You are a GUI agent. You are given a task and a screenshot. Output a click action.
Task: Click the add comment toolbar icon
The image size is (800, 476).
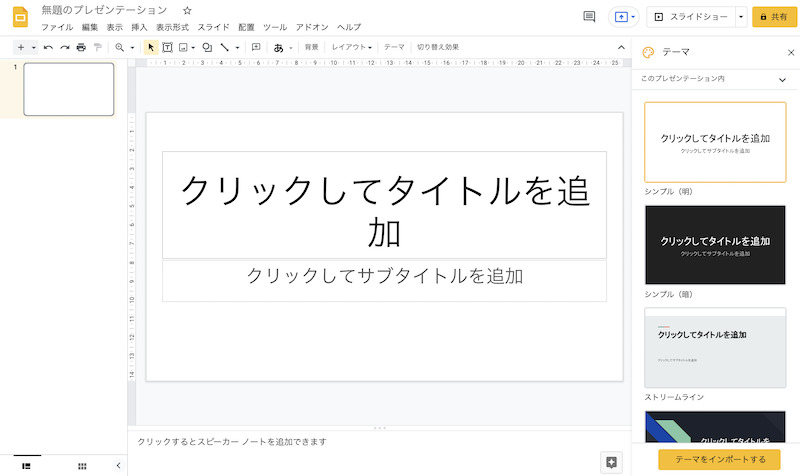coord(256,47)
